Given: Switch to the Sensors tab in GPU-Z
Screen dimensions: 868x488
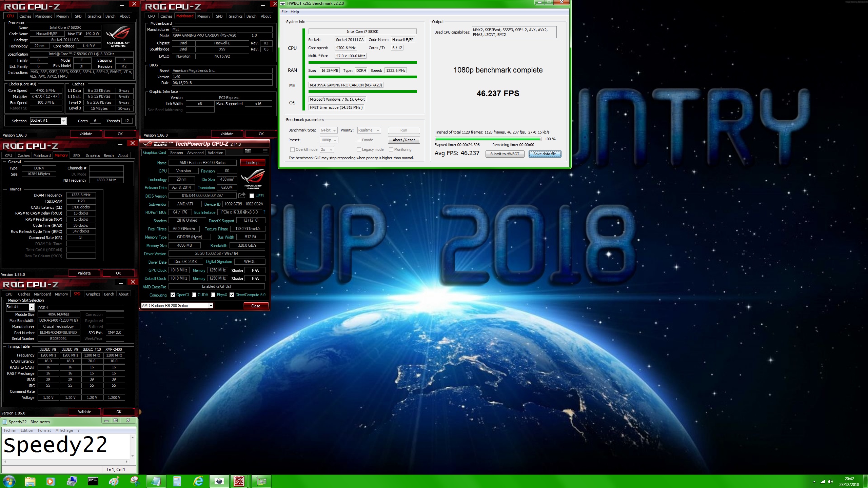Looking at the screenshot, I should pyautogui.click(x=176, y=153).
